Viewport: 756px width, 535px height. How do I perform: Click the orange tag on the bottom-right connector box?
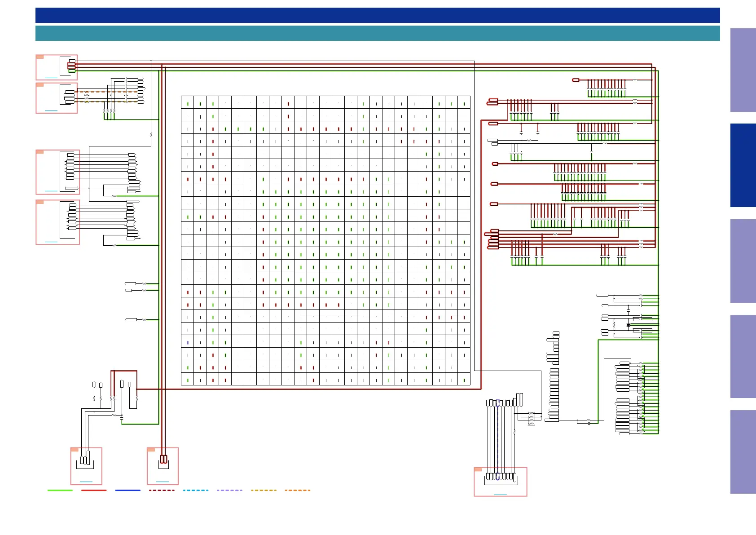(478, 469)
